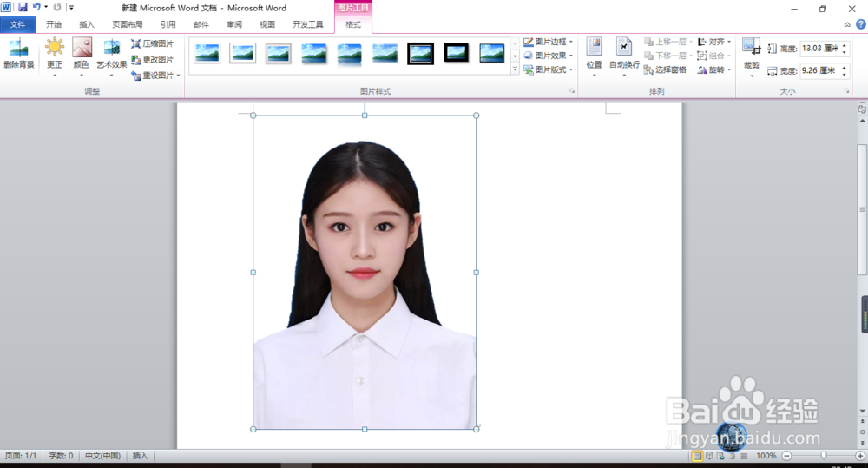Image resolution: width=868 pixels, height=468 pixels.
Task: Open Picture Border (图片边框) dropdown
Action: (548, 42)
